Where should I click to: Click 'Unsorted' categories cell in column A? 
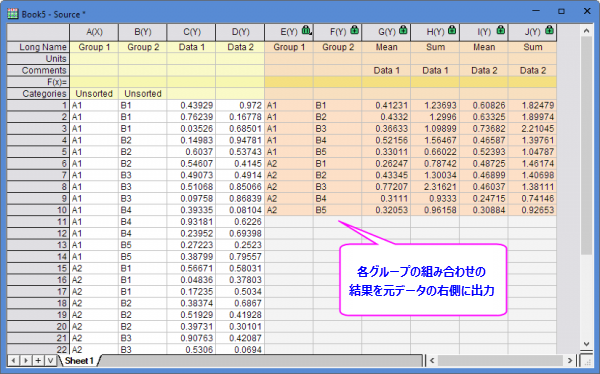tap(94, 93)
